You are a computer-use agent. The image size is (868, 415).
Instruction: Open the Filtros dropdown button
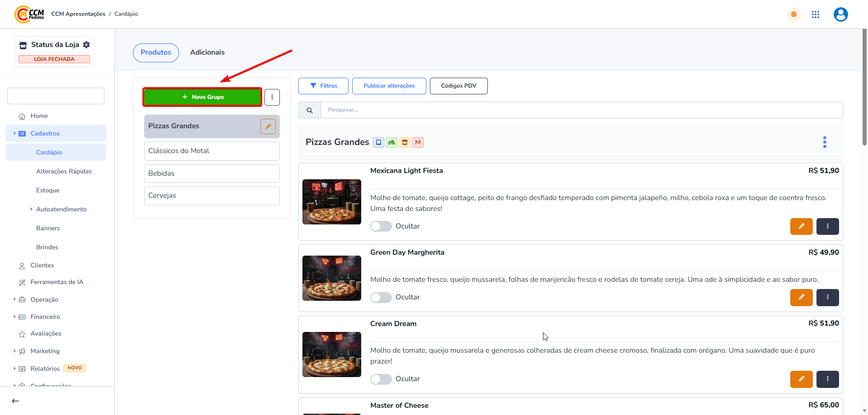[x=323, y=86]
